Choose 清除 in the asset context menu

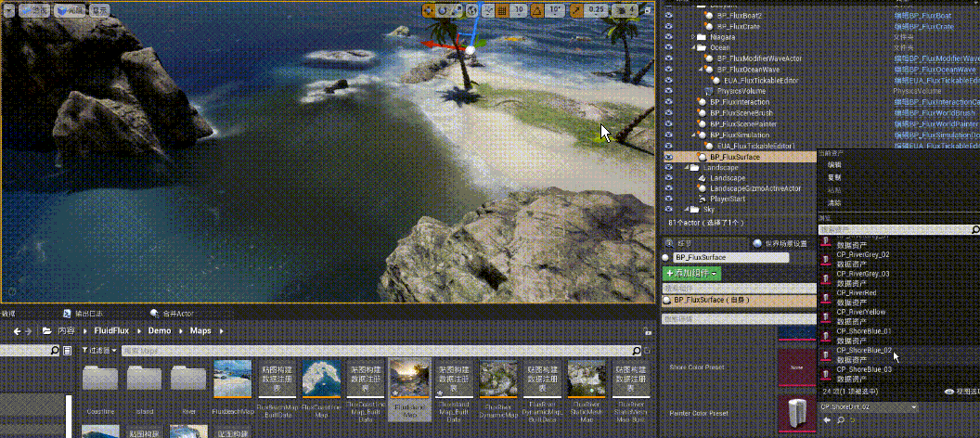click(x=834, y=202)
